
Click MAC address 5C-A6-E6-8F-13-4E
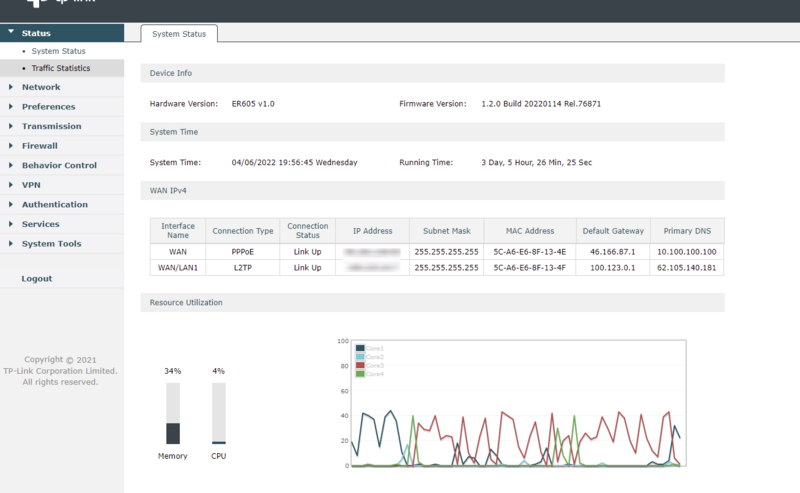(x=530, y=252)
